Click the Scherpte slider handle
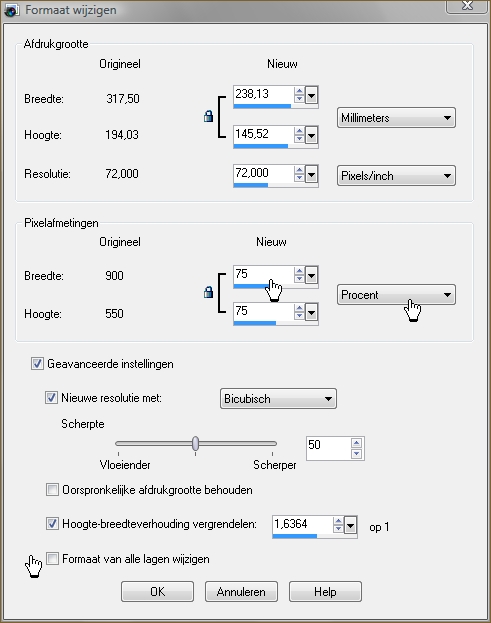491x623 pixels. (x=195, y=443)
